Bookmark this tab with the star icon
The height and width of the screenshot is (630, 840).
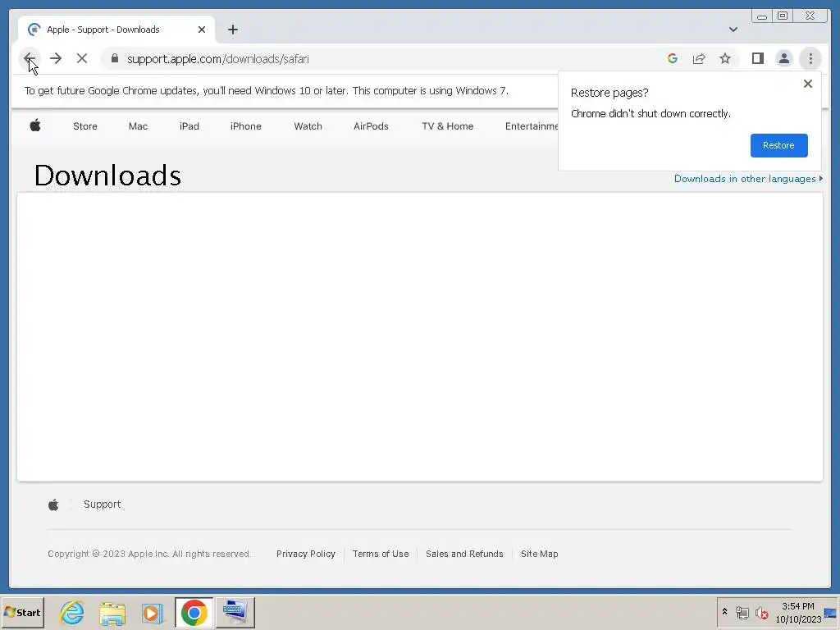pos(725,58)
